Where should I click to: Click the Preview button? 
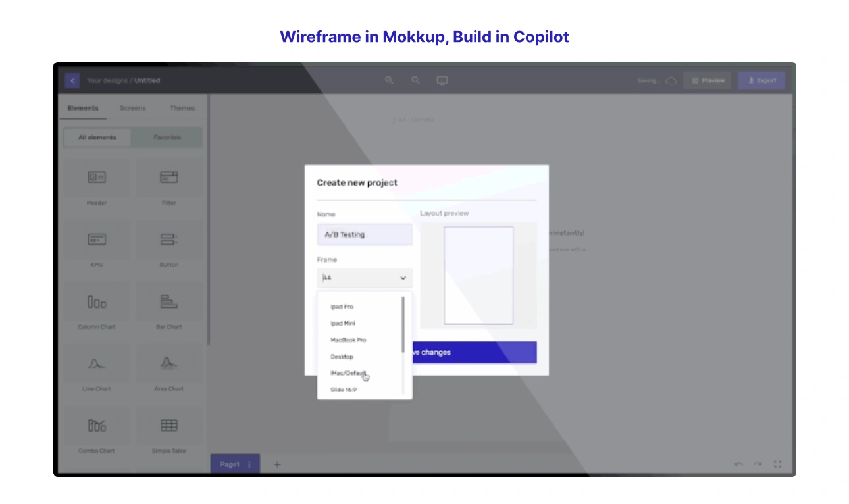(x=707, y=80)
